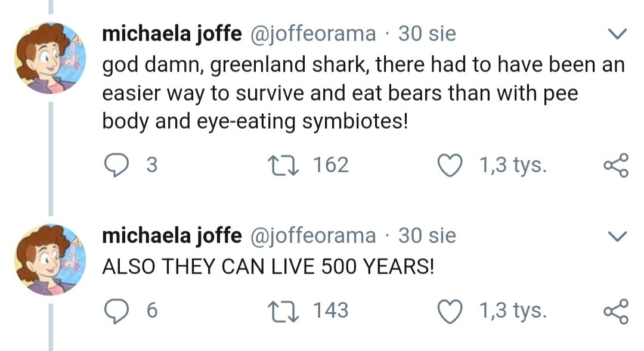Like the greenland shark tweet

pyautogui.click(x=450, y=165)
